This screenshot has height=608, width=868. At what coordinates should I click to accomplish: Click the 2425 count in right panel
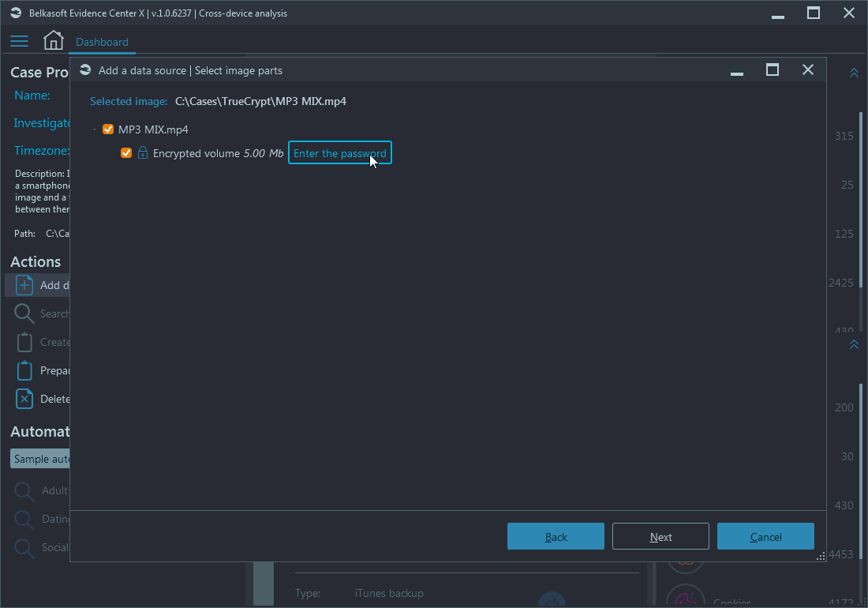pos(841,283)
